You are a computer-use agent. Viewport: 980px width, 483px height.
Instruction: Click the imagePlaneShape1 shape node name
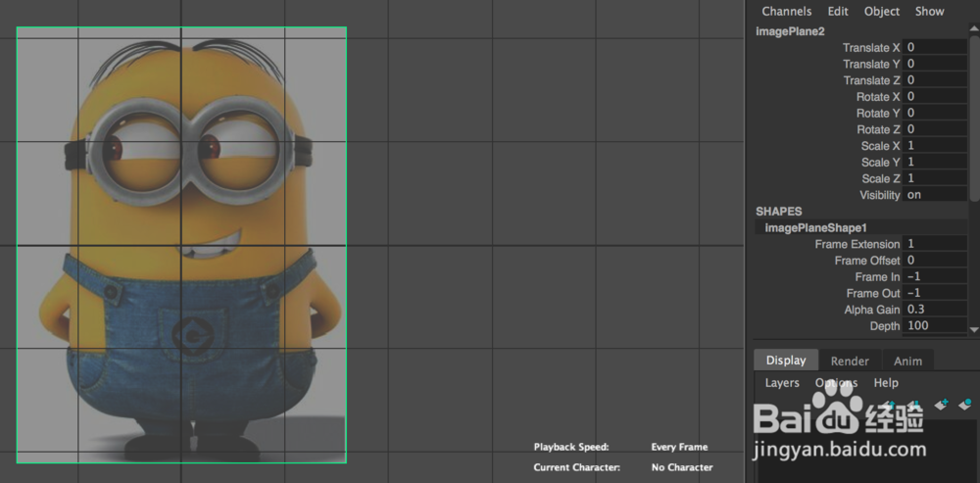815,228
